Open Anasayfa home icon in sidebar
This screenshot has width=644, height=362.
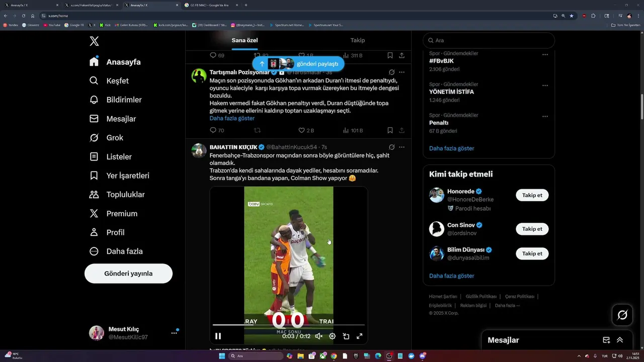coord(94,62)
